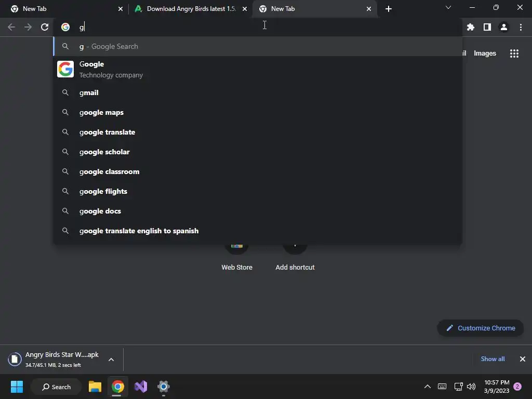Open the tab search dropdown arrow
This screenshot has height=399, width=532.
coord(448,7)
